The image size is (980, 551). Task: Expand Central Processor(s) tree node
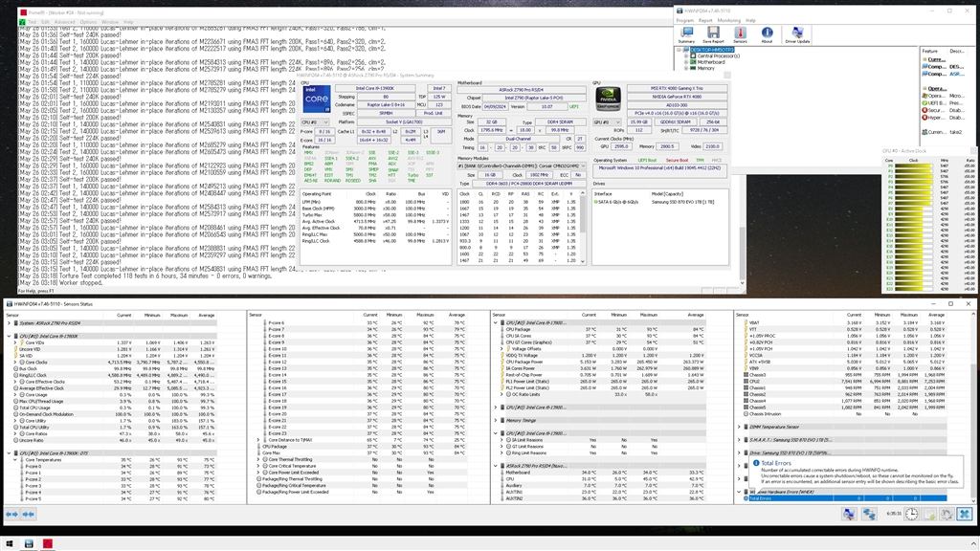(686, 55)
